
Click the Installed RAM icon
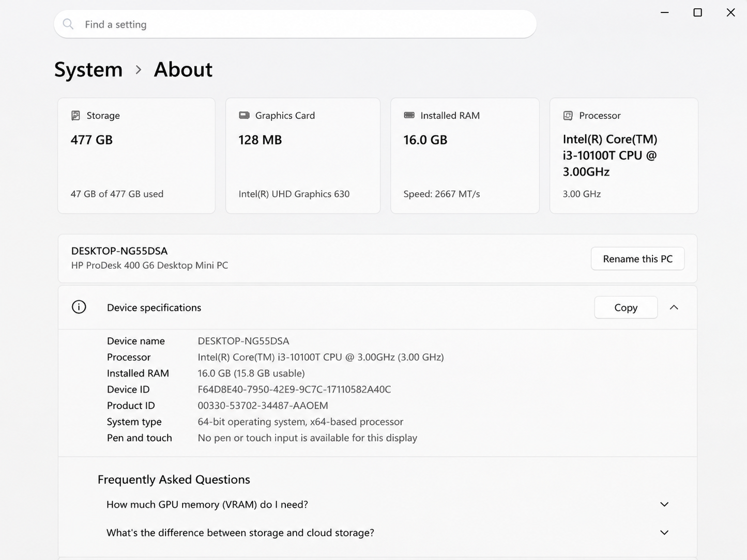coord(409,115)
